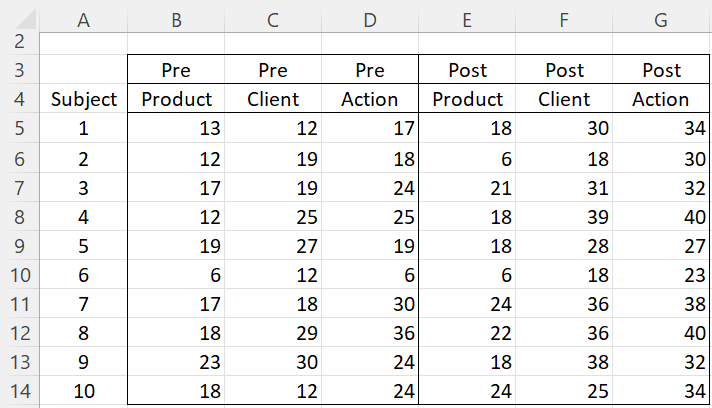
Task: Select cell E7 containing 21
Action: (468, 187)
